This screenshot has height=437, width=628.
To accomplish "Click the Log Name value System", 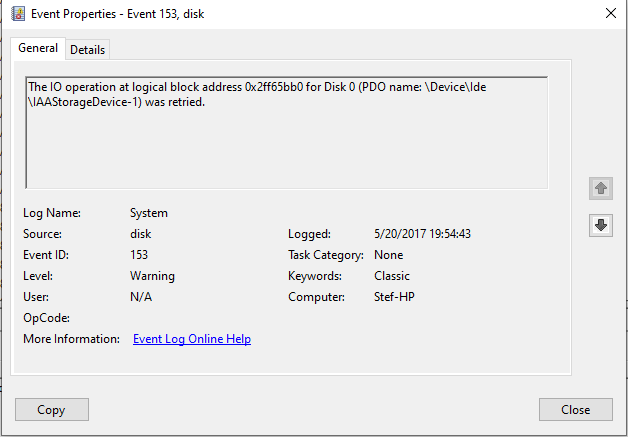I will [149, 213].
